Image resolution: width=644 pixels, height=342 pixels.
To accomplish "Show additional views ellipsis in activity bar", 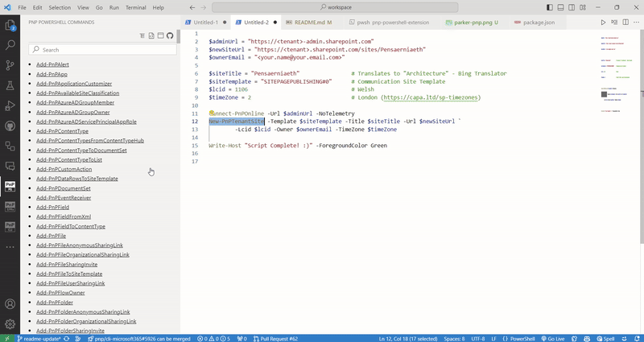I will [x=10, y=247].
